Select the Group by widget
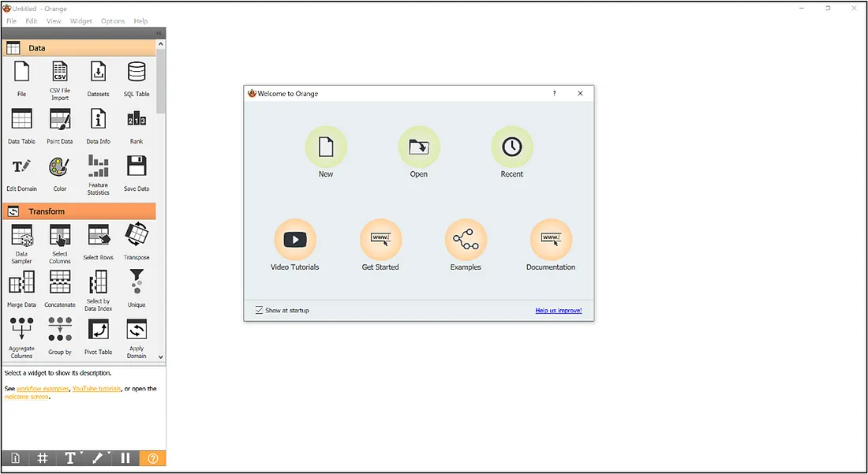Image resolution: width=868 pixels, height=474 pixels. point(60,336)
